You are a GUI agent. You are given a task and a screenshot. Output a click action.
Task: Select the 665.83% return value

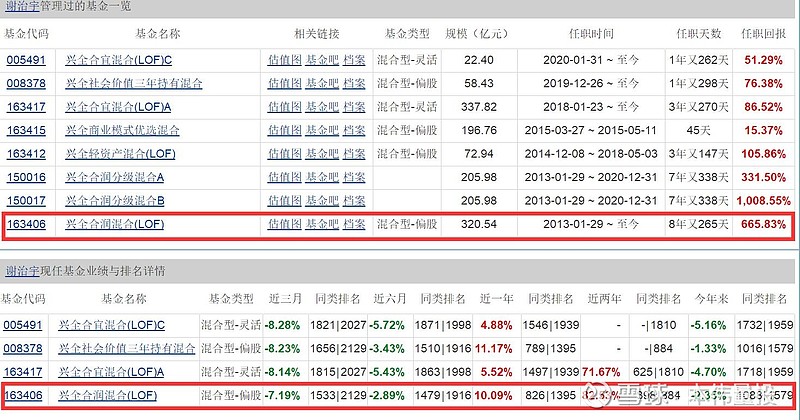763,224
